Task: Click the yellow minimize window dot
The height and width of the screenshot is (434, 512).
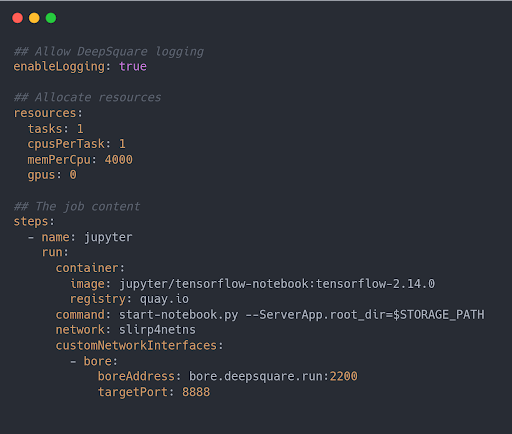Action: [34, 18]
